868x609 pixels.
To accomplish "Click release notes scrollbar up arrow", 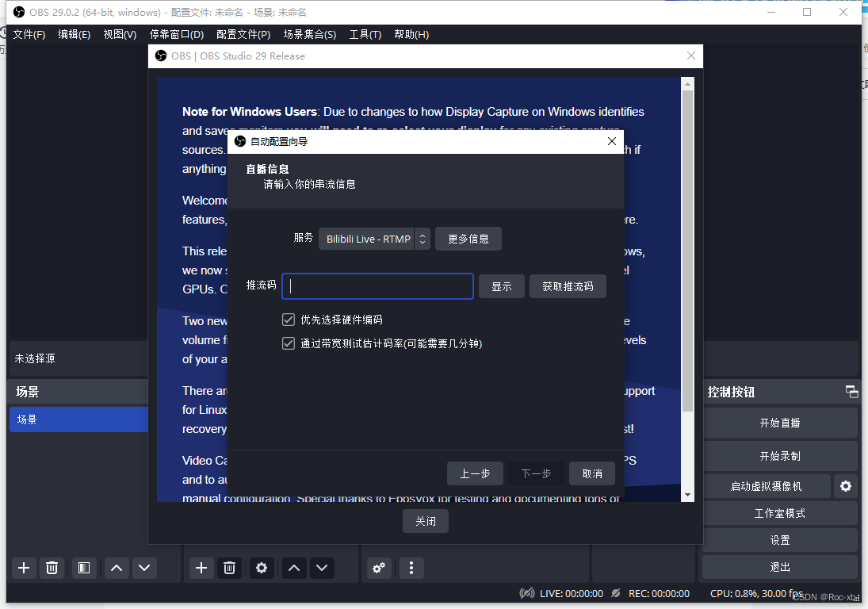I will (687, 84).
